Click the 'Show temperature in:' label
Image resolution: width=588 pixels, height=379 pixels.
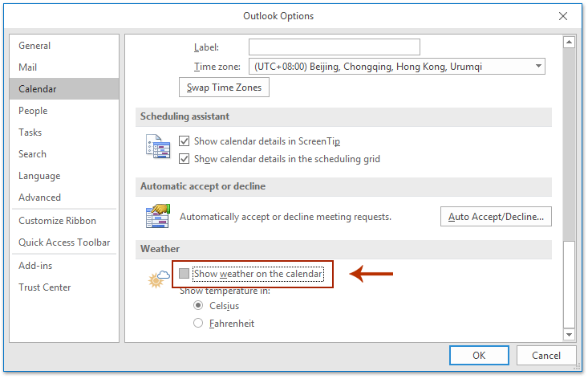point(225,291)
